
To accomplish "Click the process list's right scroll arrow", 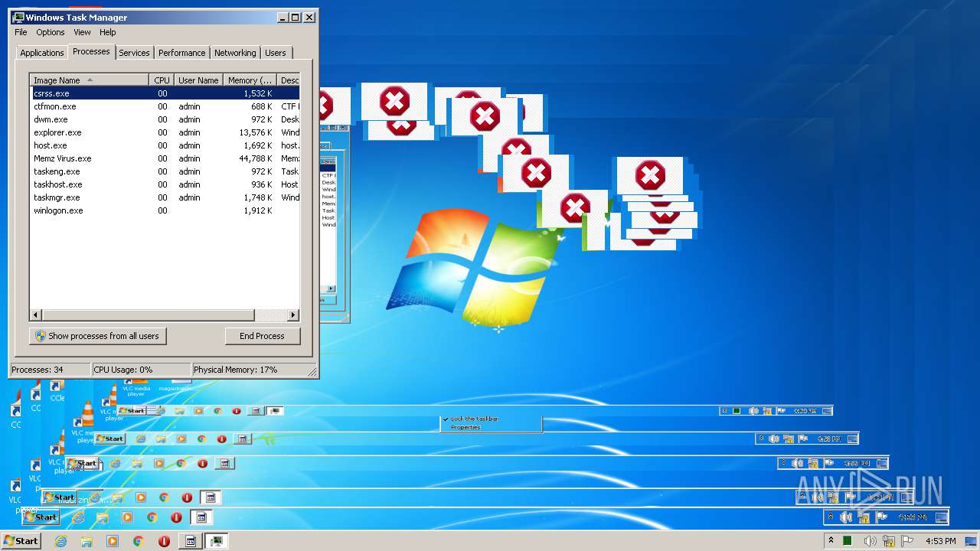I will (293, 315).
